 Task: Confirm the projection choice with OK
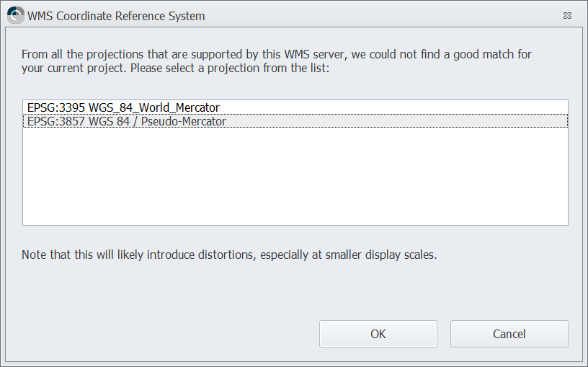378,334
